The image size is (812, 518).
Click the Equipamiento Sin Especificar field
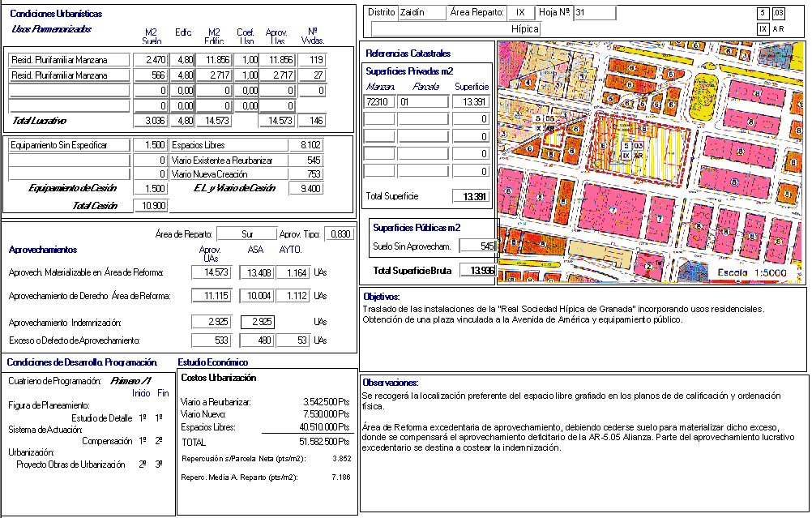click(70, 145)
